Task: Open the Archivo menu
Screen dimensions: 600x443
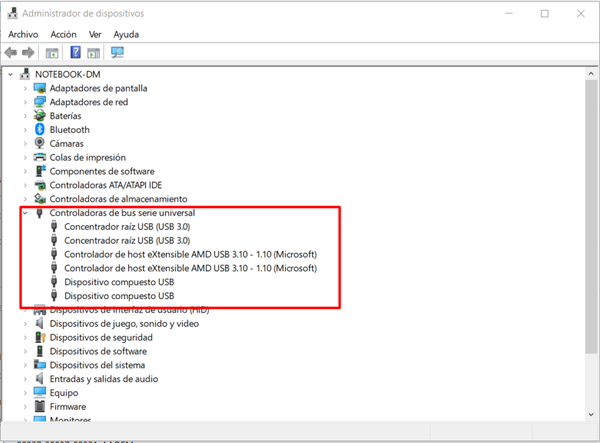Action: coord(23,34)
